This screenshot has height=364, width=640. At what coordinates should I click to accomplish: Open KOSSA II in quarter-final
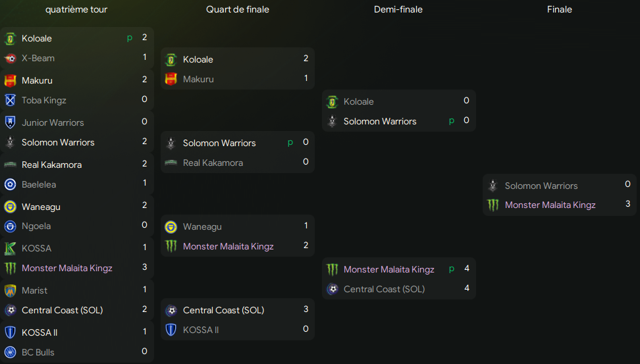[x=201, y=330]
